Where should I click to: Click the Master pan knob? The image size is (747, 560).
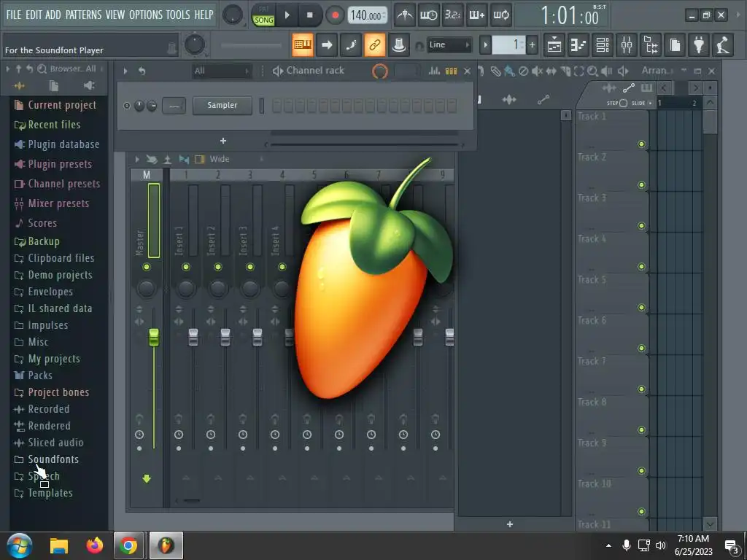[146, 288]
